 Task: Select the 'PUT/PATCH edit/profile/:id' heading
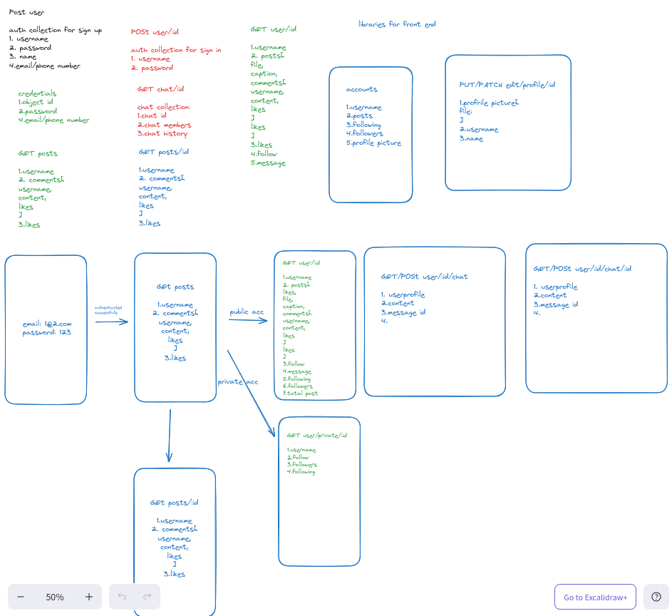507,85
